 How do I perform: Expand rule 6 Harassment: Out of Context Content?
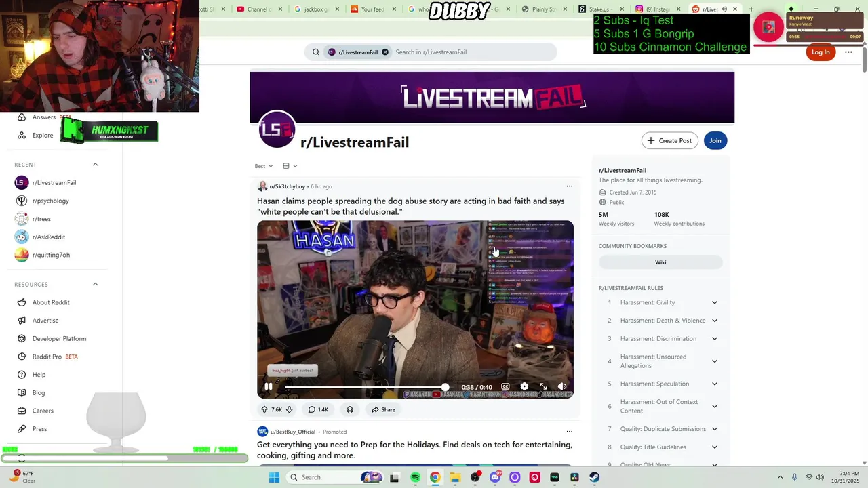pyautogui.click(x=715, y=407)
